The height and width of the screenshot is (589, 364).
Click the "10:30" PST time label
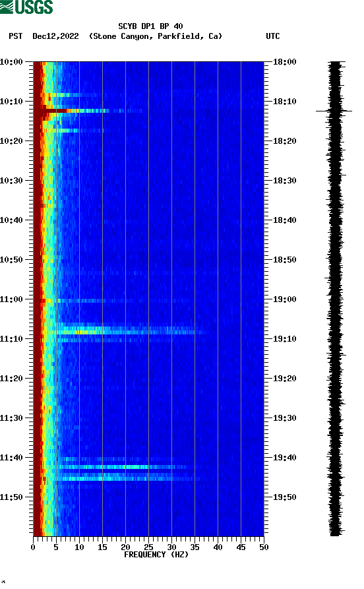click(11, 181)
